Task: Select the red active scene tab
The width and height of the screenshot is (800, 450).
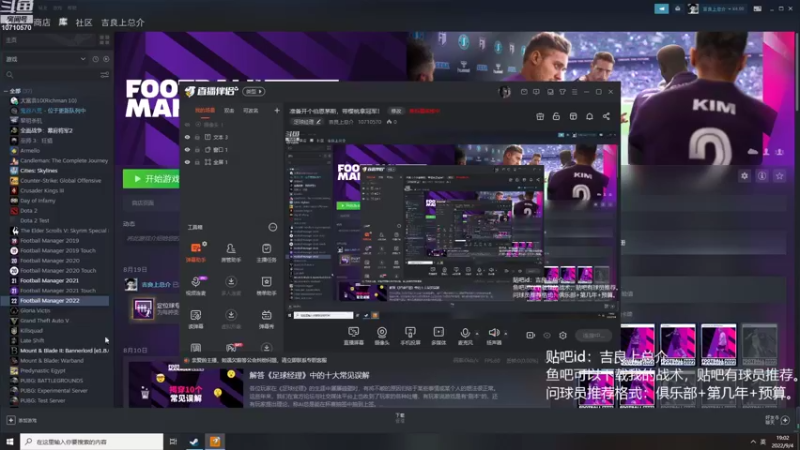Action: coord(205,111)
